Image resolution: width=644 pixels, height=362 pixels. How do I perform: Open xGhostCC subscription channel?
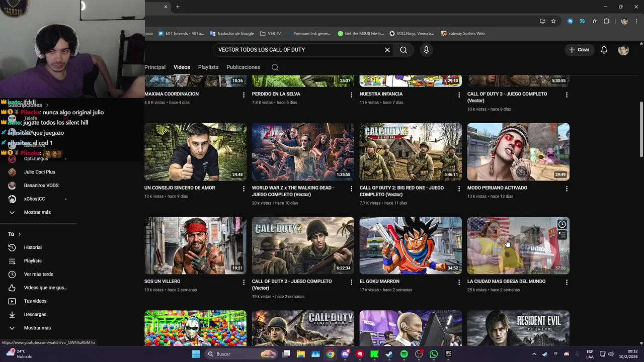(x=34, y=199)
